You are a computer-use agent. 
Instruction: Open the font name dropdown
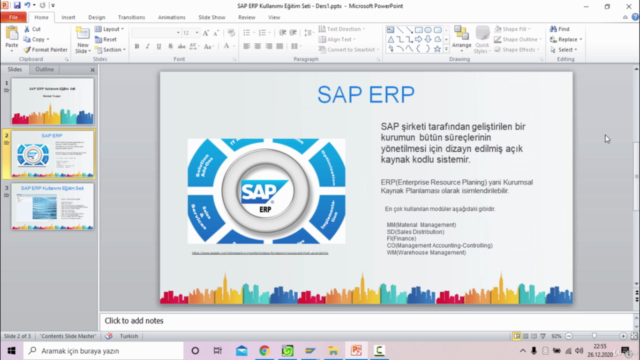tap(178, 33)
